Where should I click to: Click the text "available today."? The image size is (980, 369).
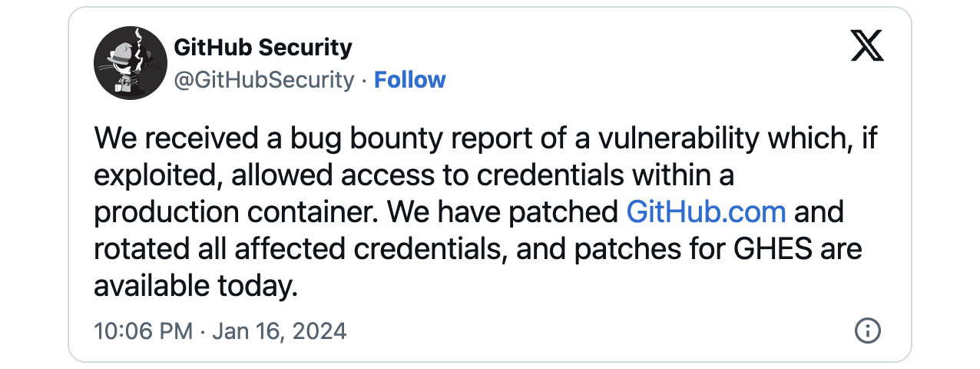pyautogui.click(x=195, y=286)
